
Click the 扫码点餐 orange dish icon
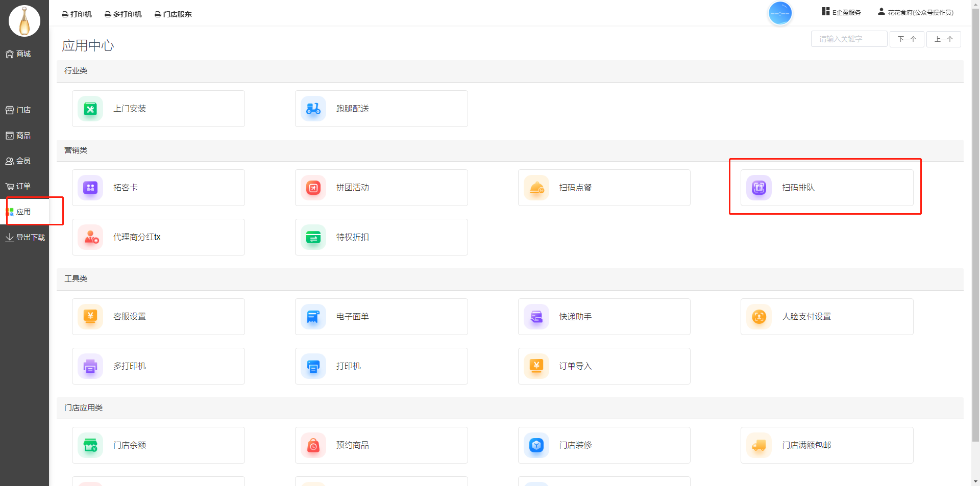pyautogui.click(x=536, y=188)
